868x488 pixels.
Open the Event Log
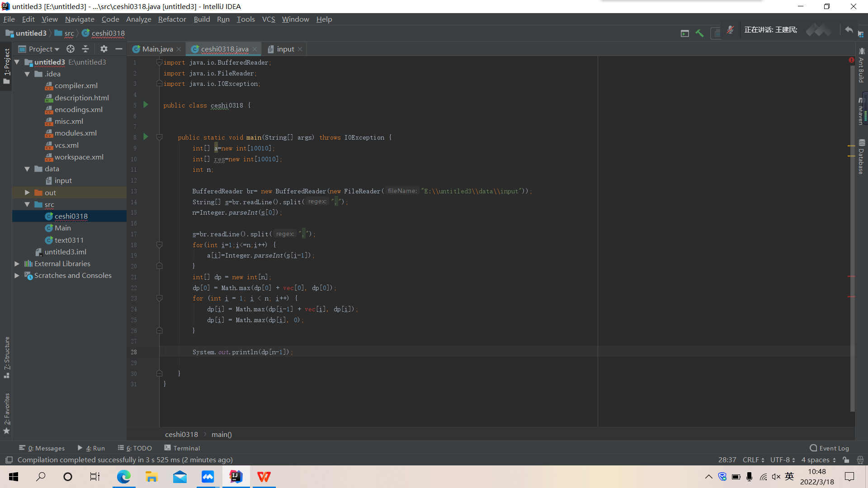pos(829,448)
